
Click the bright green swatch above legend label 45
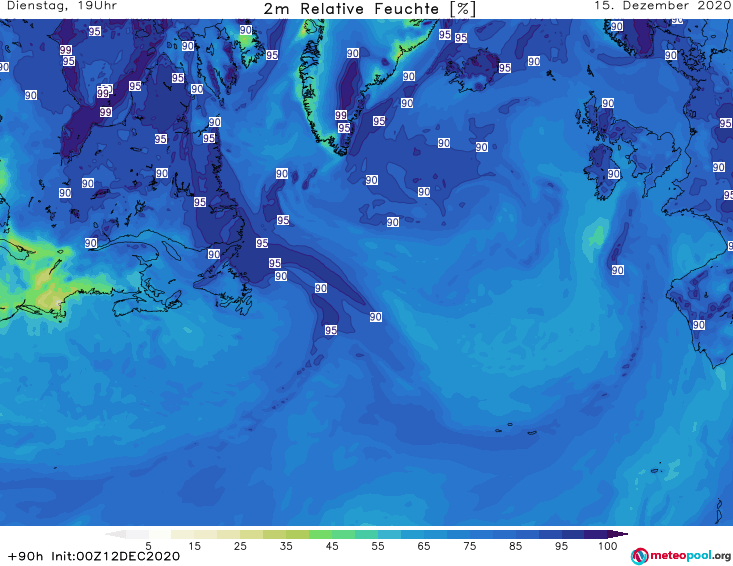(320, 534)
